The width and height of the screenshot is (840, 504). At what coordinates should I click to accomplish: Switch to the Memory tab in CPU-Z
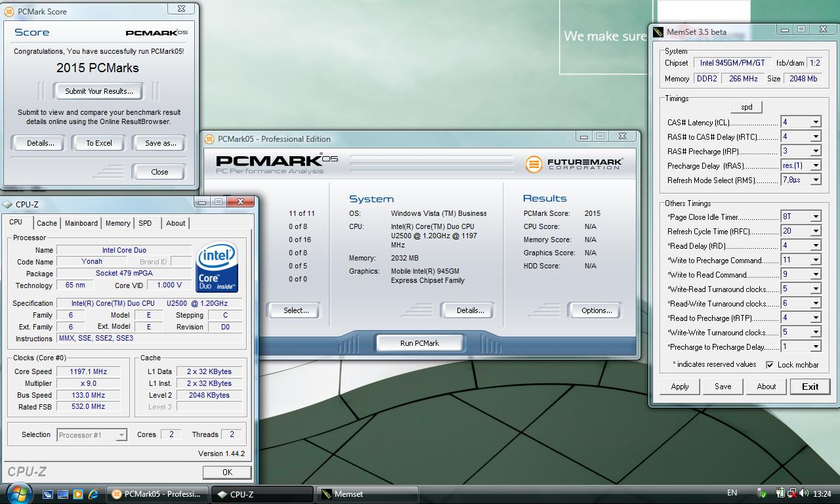coord(118,223)
